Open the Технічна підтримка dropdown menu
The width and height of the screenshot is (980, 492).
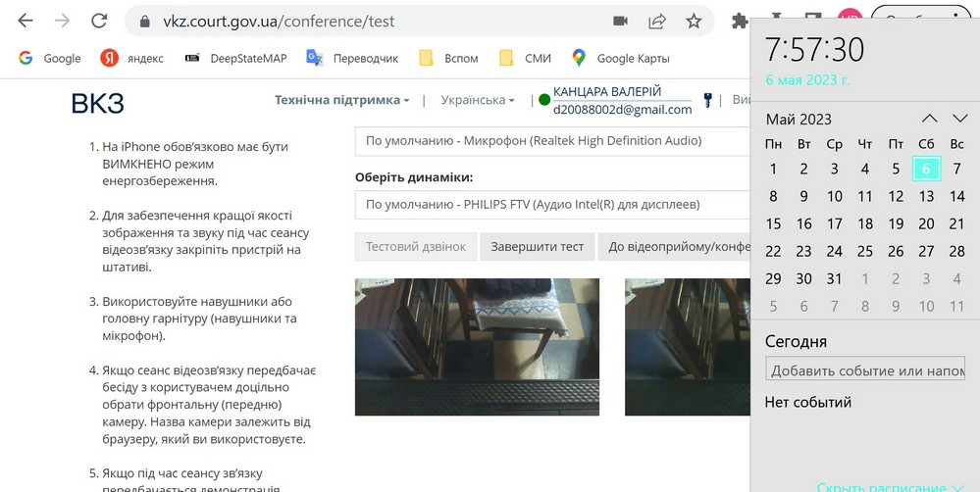[x=342, y=100]
